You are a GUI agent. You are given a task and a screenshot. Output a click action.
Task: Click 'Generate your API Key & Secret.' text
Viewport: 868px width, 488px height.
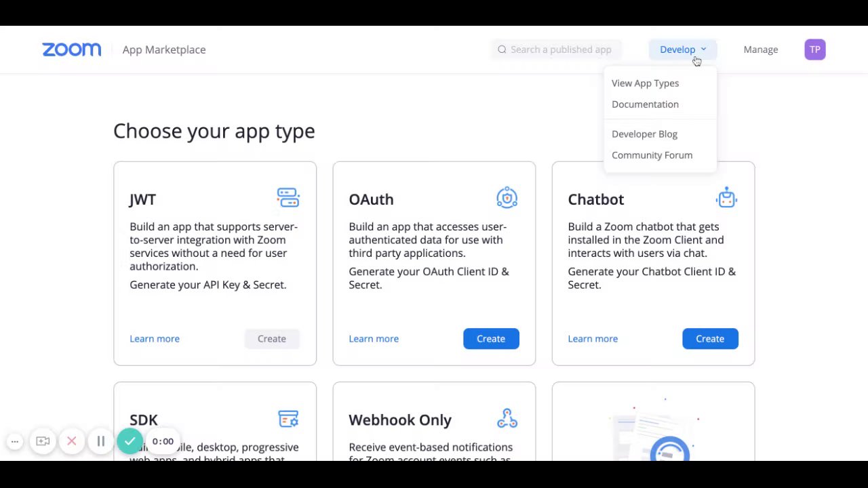click(x=208, y=285)
